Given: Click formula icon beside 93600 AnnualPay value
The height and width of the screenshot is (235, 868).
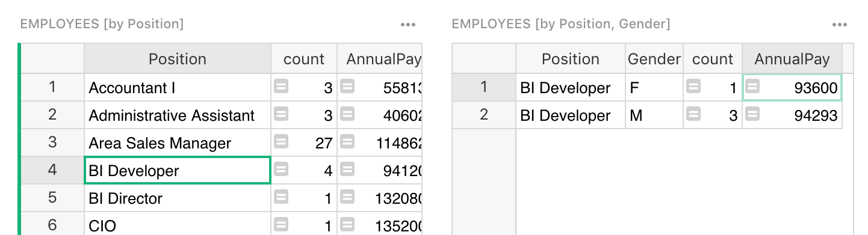Looking at the screenshot, I should [752, 87].
